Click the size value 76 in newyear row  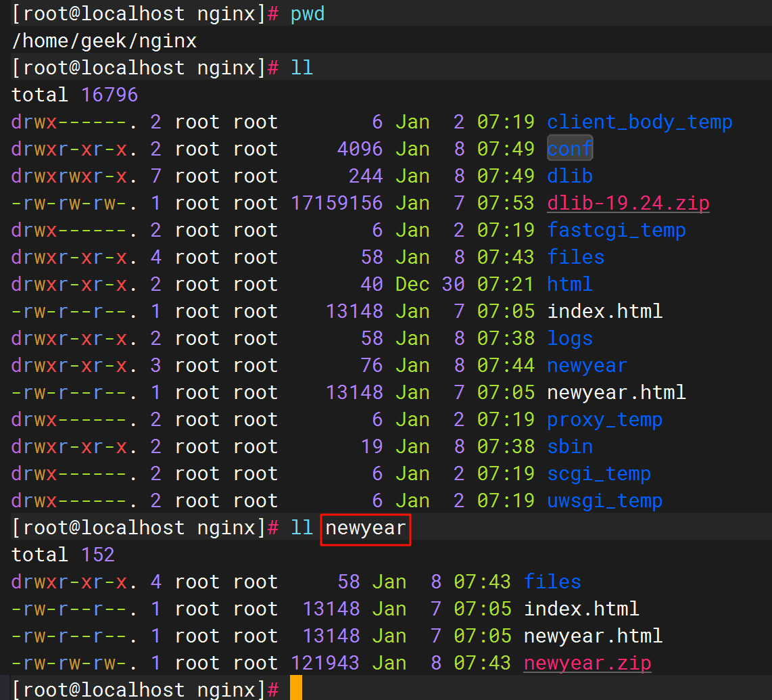pyautogui.click(x=372, y=365)
